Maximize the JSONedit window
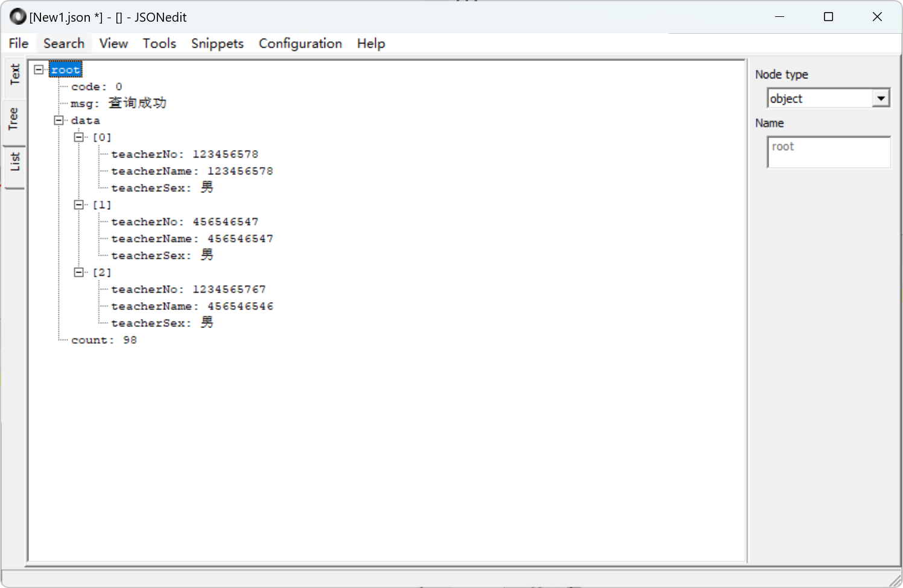 point(828,17)
